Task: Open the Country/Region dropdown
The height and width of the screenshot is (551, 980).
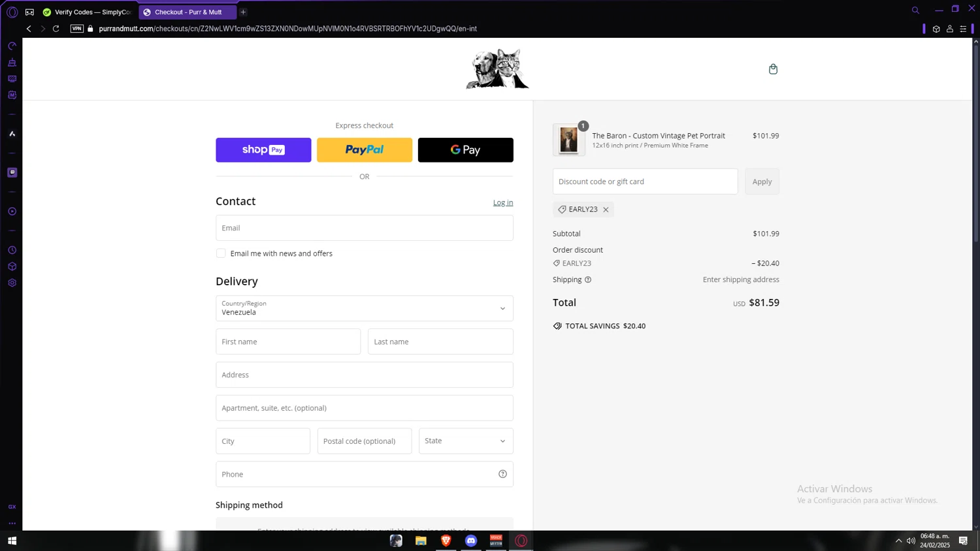Action: (x=365, y=308)
